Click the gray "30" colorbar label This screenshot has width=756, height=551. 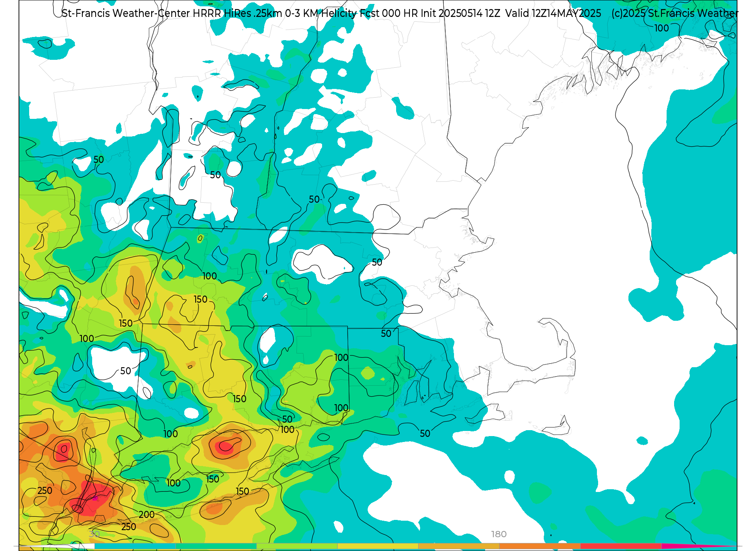pos(94,534)
